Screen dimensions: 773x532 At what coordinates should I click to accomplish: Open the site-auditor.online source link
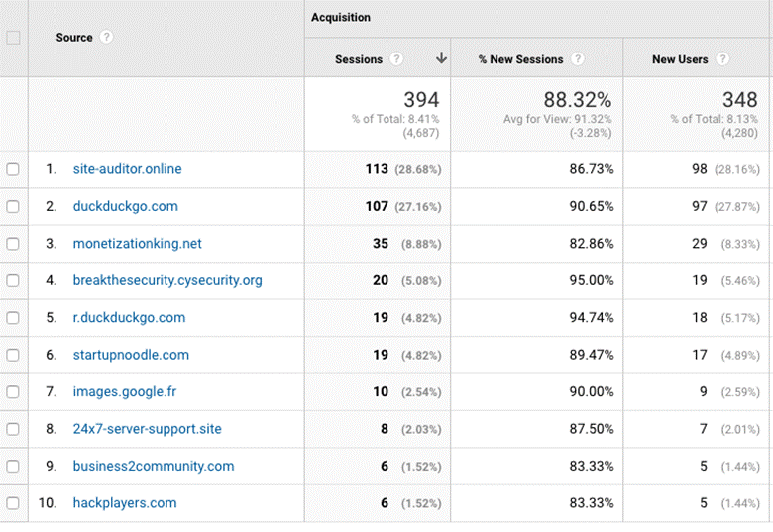point(127,169)
